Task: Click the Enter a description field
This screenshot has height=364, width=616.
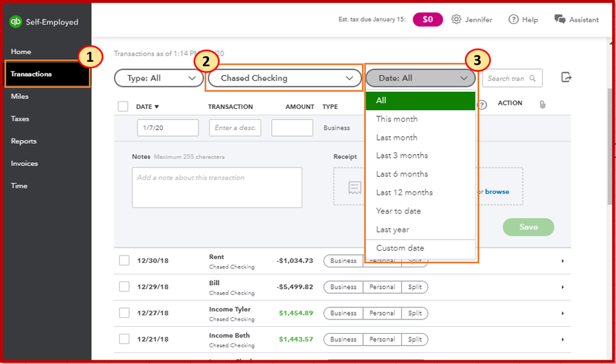Action: tap(235, 128)
